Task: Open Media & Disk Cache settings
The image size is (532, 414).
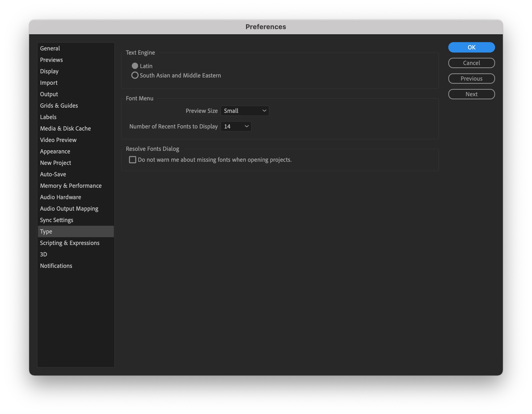Action: [65, 128]
